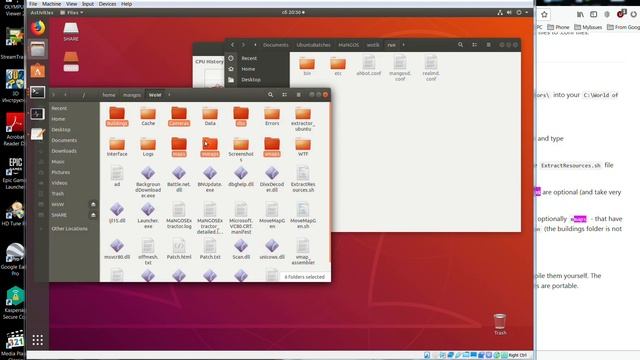Open Recent in the run window sidebar
The image size is (640, 360).
249,58
